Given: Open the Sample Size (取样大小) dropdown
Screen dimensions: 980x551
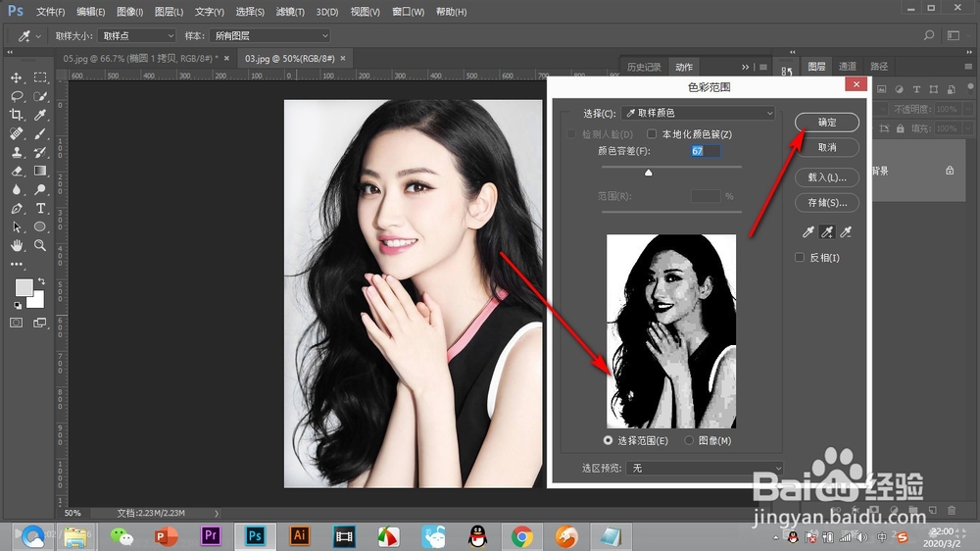Looking at the screenshot, I should 136,35.
